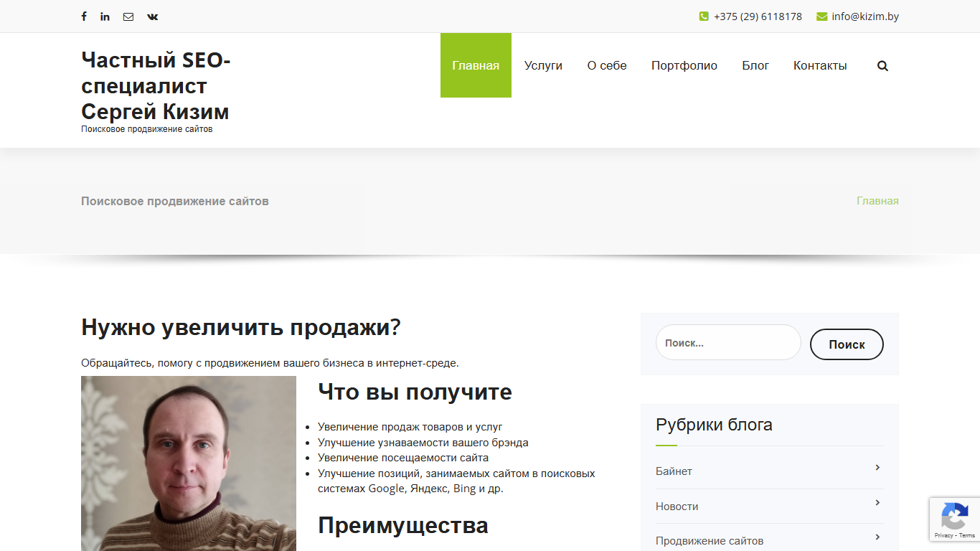This screenshot has height=551, width=980.
Task: Click the envelope email icon in top bar
Action: pyautogui.click(x=128, y=17)
